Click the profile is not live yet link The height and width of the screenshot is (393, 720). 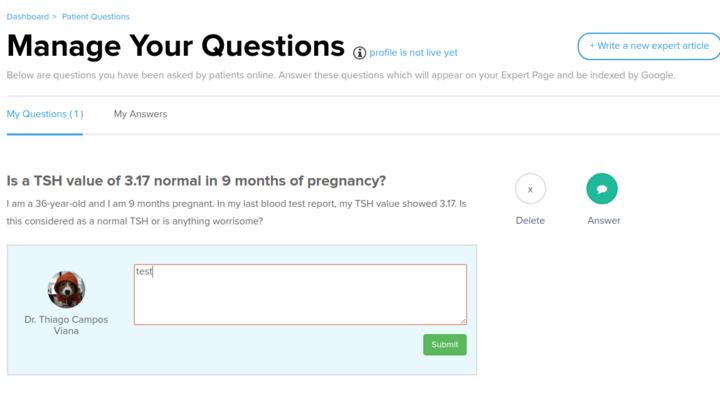pyautogui.click(x=413, y=53)
